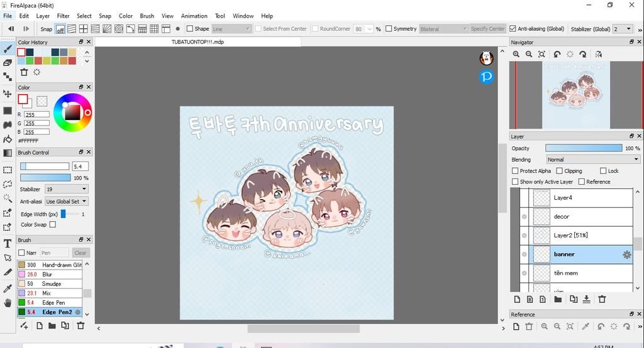The width and height of the screenshot is (644, 348).
Task: Delete brush using Brush panel trash icon
Action: (x=80, y=325)
